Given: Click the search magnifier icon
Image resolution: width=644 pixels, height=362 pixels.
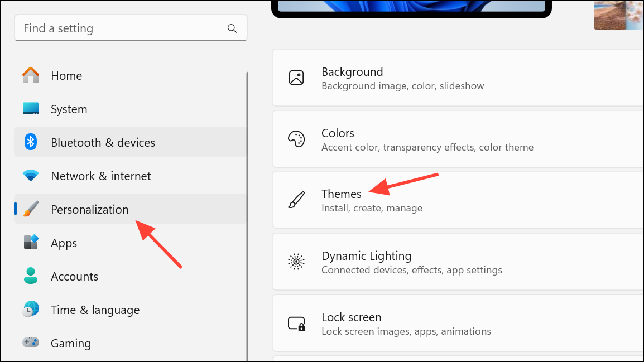Looking at the screenshot, I should [x=232, y=28].
